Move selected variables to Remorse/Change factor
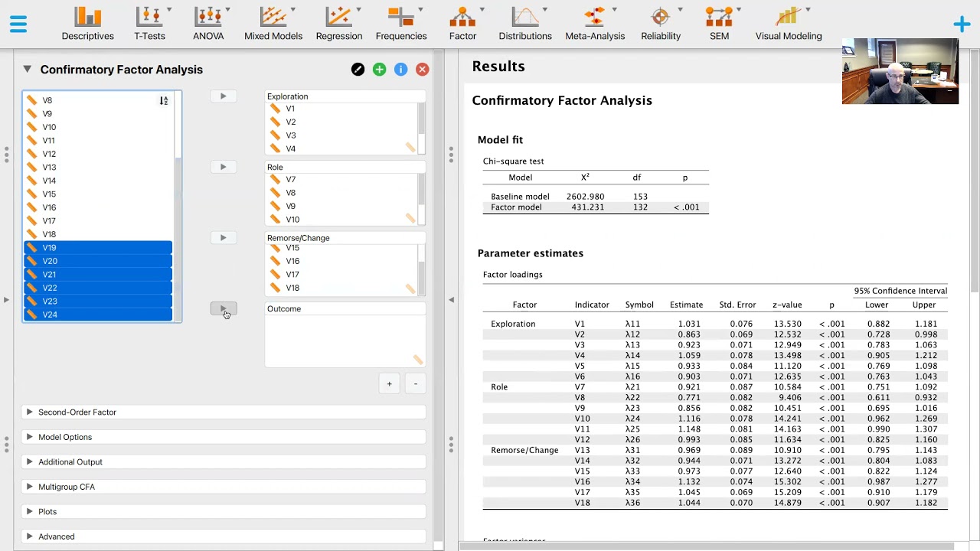This screenshot has width=980, height=551. click(x=224, y=238)
